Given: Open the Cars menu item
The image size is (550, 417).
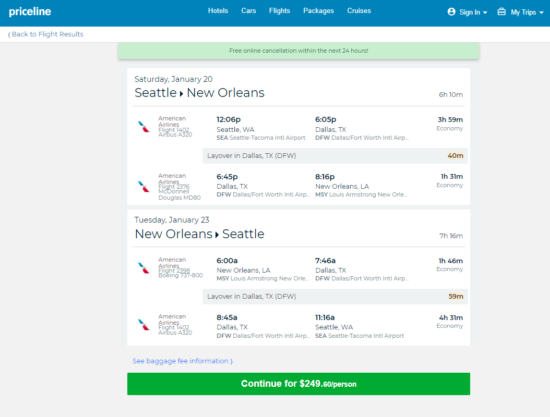Looking at the screenshot, I should (248, 11).
